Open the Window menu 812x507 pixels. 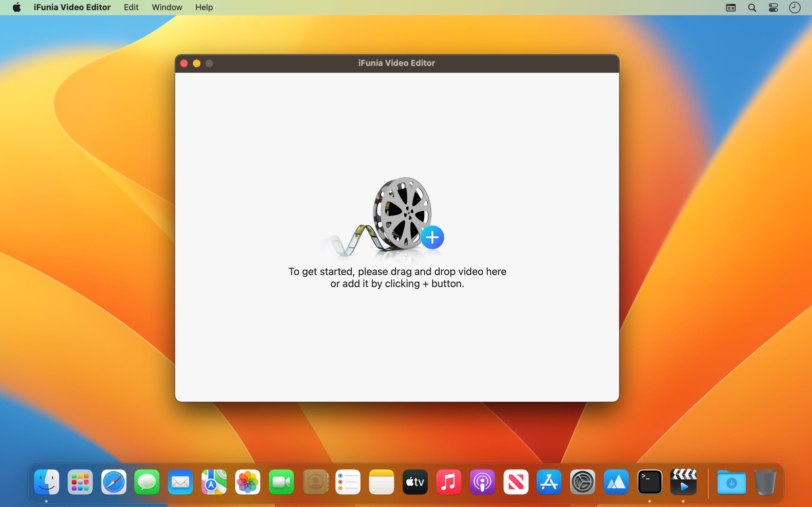(x=167, y=7)
